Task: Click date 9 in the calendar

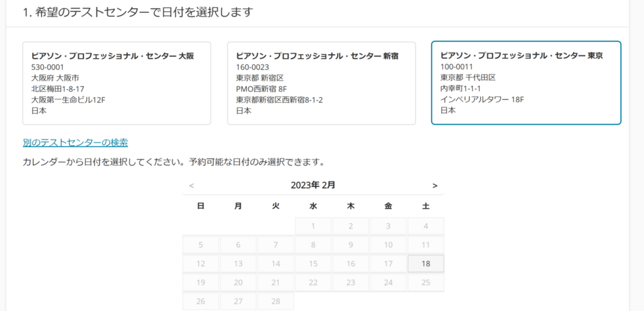Action: click(x=351, y=245)
